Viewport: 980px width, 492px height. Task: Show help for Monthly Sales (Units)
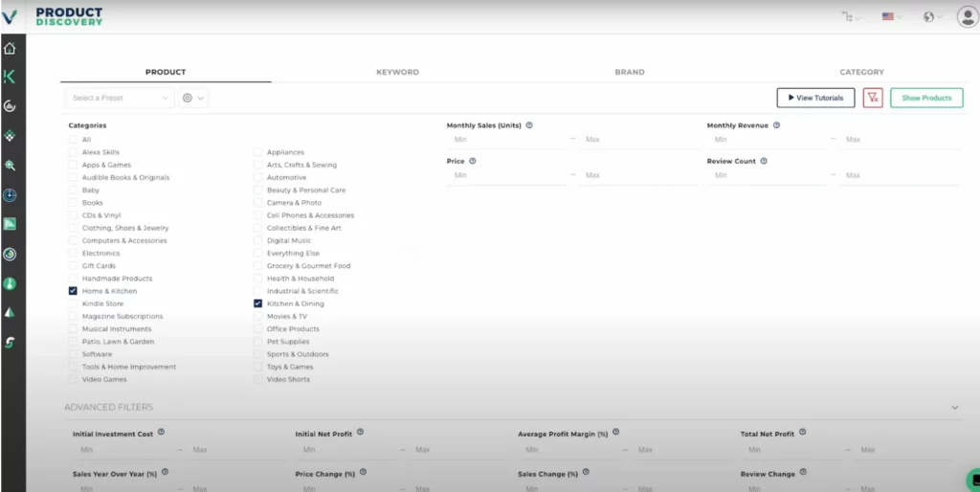(529, 125)
